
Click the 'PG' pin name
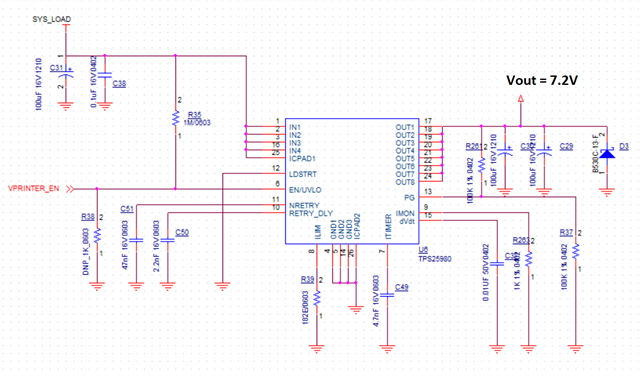[x=409, y=198]
